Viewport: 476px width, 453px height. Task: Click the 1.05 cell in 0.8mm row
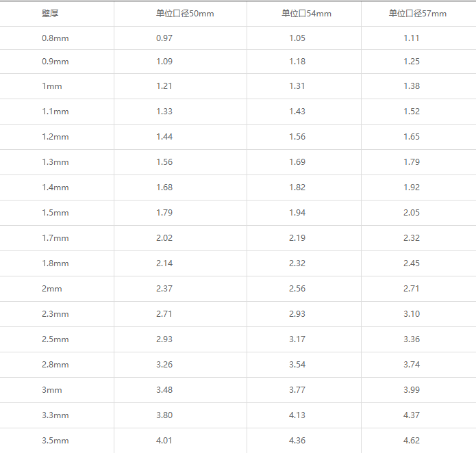(x=297, y=38)
